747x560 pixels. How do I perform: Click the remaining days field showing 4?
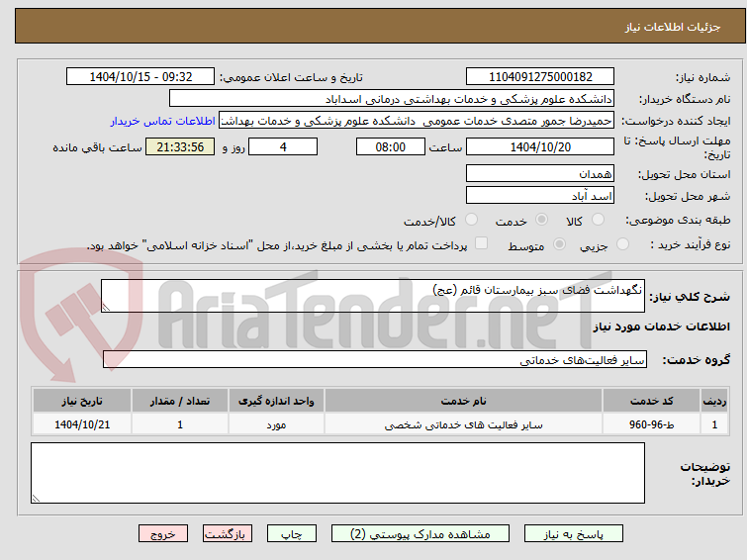[283, 146]
